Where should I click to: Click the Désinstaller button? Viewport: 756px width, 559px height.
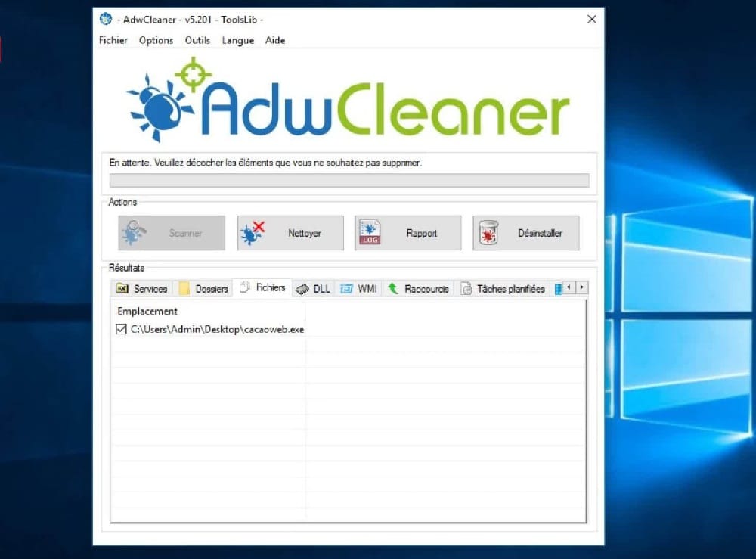click(x=526, y=233)
